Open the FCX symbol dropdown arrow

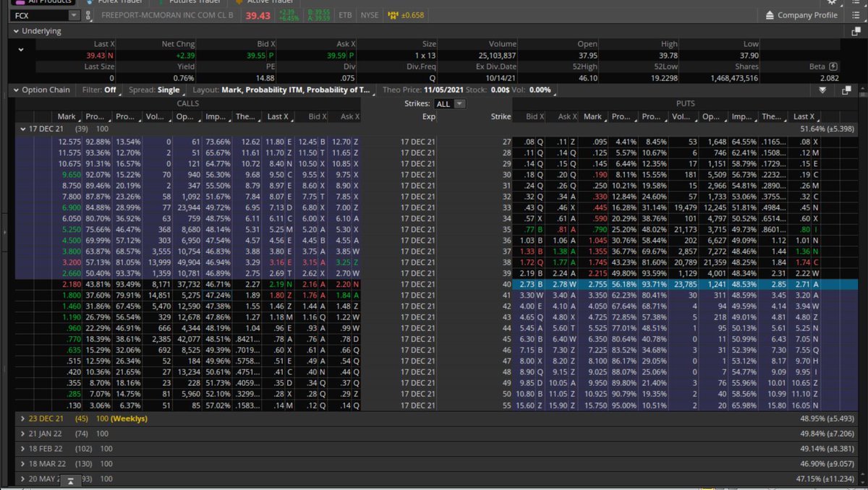coord(74,15)
